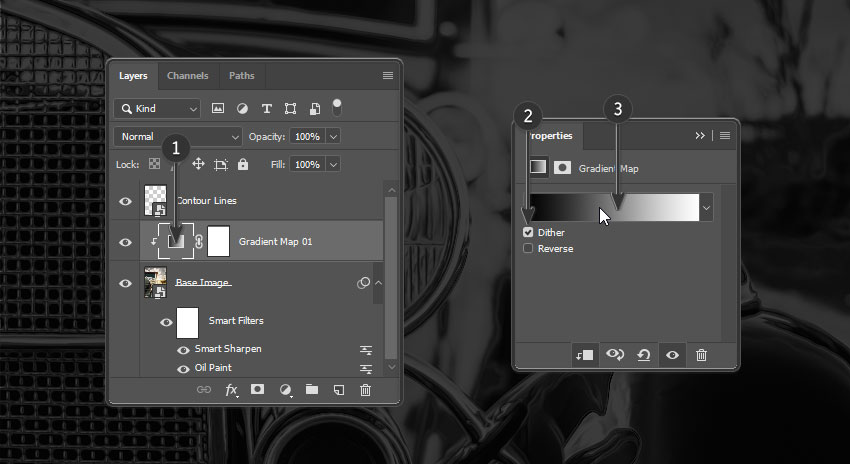Create new fill or adjustment layer

point(285,390)
